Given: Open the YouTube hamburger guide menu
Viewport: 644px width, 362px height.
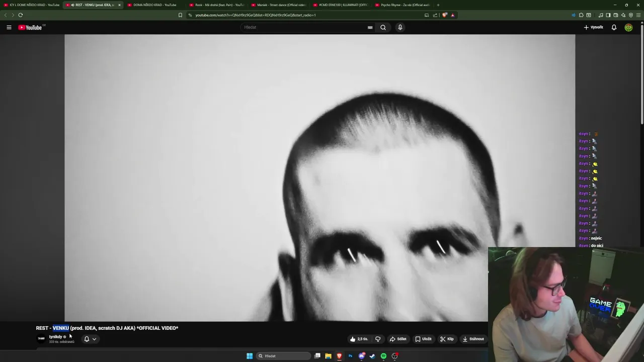Looking at the screenshot, I should tap(9, 27).
